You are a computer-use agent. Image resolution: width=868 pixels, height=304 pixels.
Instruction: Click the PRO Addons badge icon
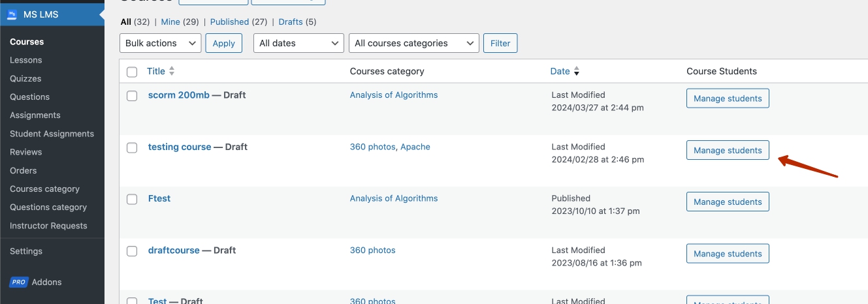click(x=18, y=282)
